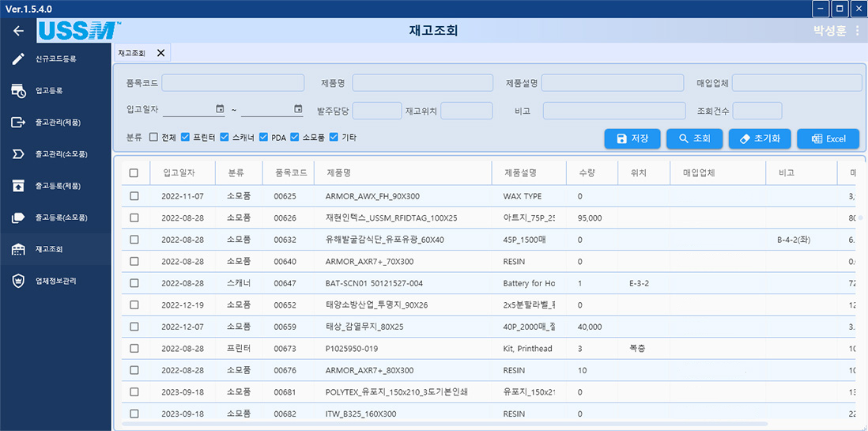This screenshot has height=431, width=868.
Task: Click the 입고등록 sidebar icon
Action: (18, 90)
